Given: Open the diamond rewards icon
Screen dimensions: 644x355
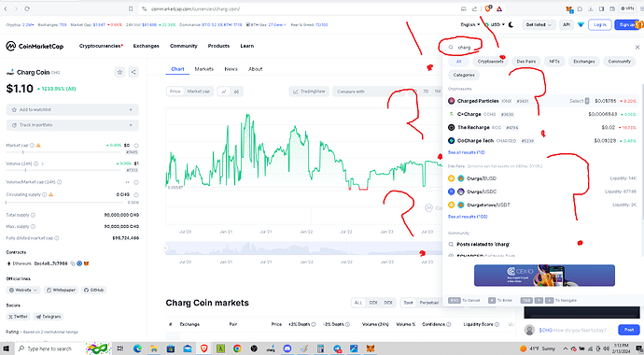Looking at the screenshot, I should pyautogui.click(x=581, y=24).
